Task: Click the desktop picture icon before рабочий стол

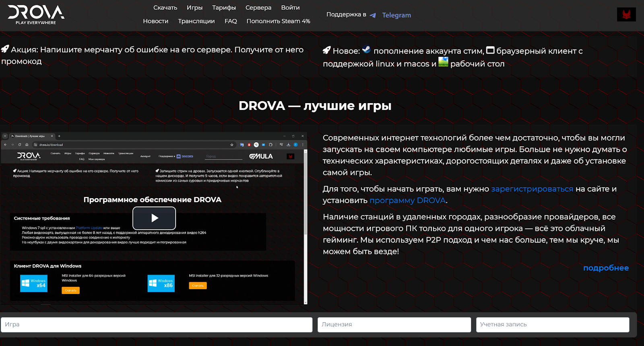Action: (x=443, y=62)
